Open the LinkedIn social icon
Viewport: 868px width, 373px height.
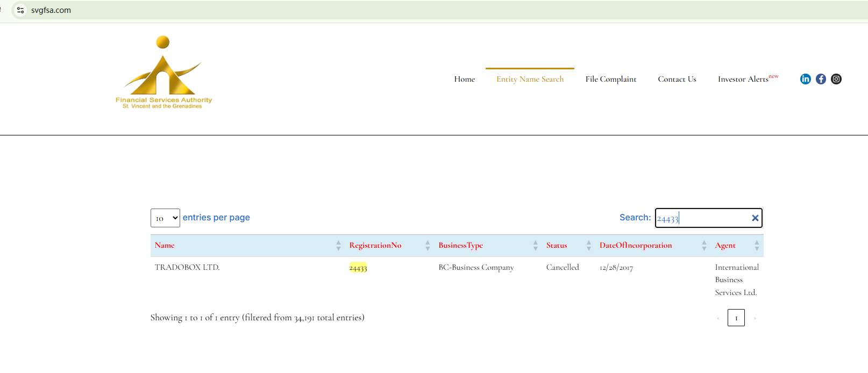coord(805,79)
